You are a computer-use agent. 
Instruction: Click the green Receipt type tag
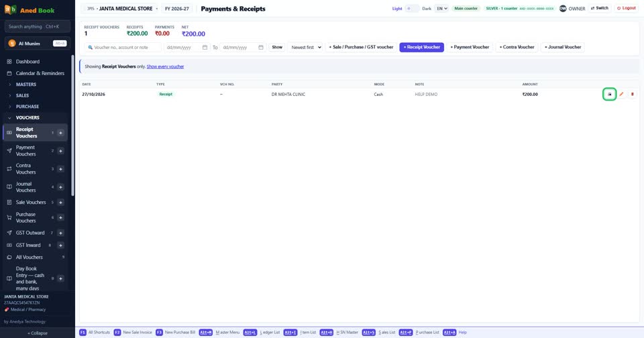point(166,95)
